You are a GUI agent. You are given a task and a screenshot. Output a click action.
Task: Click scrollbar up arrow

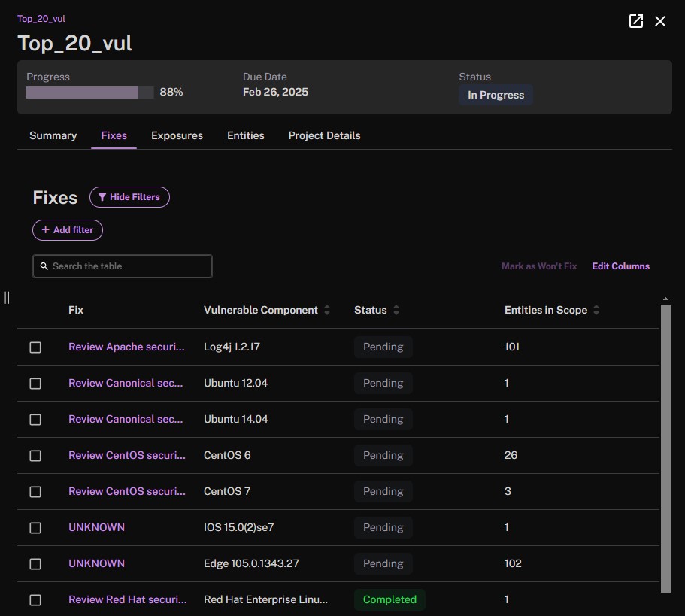pos(665,299)
